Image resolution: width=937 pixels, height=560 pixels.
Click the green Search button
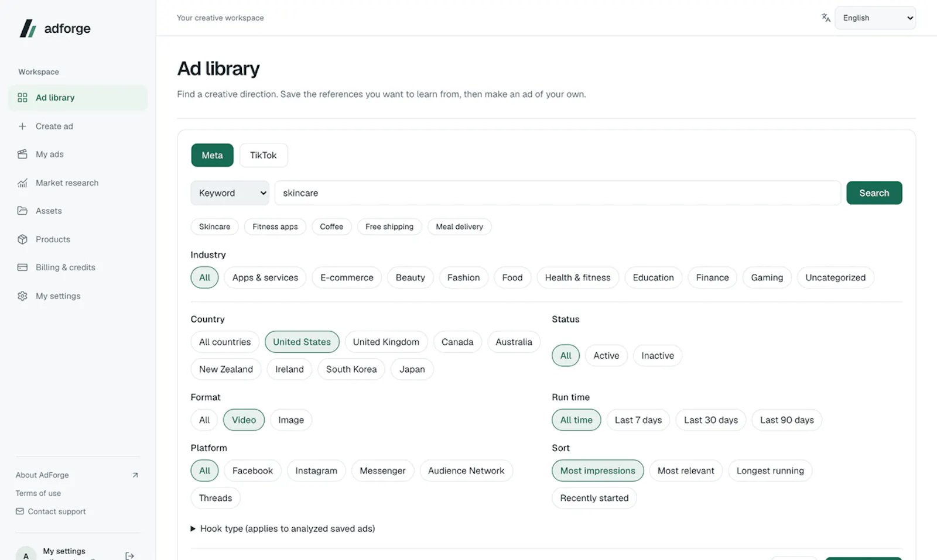point(874,193)
